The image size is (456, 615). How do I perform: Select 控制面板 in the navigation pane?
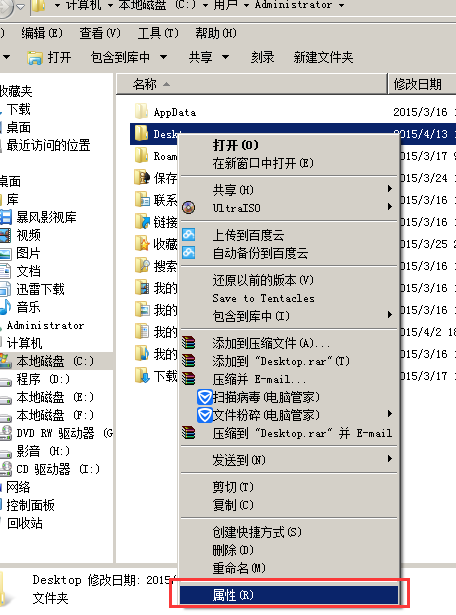pos(30,505)
